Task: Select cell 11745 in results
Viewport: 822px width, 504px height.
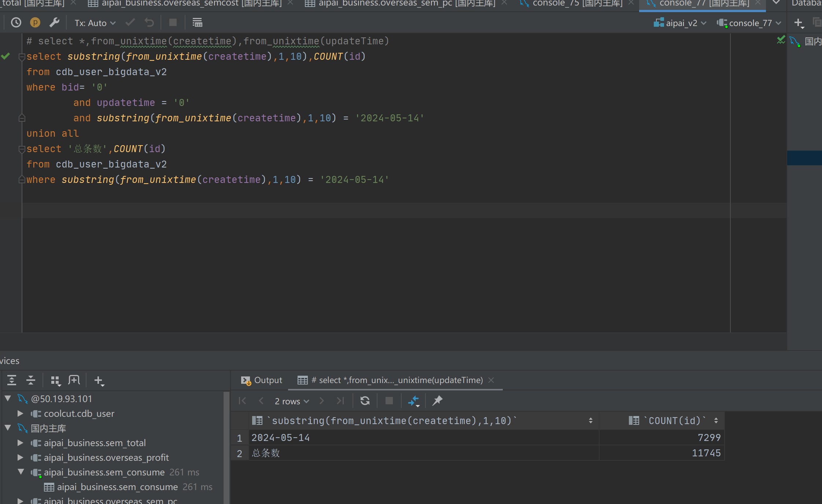Action: pos(662,453)
